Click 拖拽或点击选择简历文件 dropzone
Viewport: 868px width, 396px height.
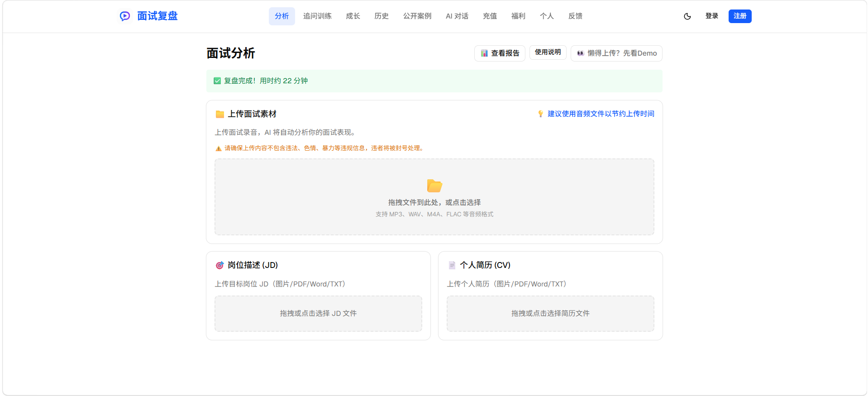coord(550,314)
